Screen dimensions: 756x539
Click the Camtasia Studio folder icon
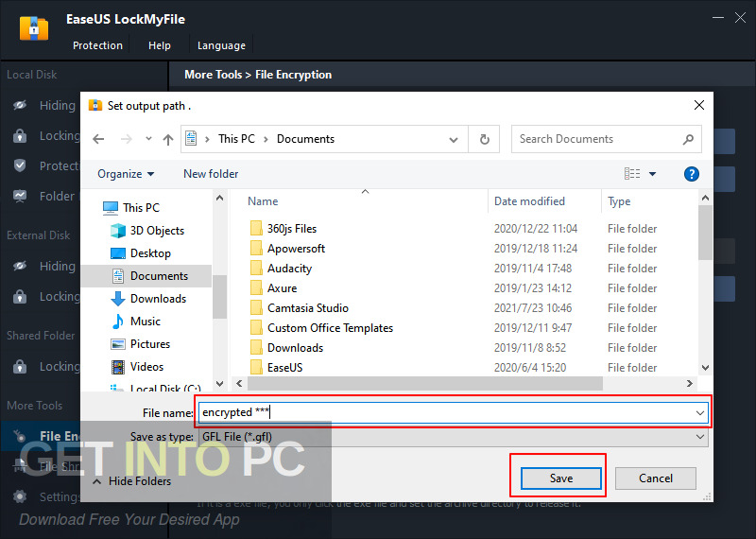coord(256,308)
